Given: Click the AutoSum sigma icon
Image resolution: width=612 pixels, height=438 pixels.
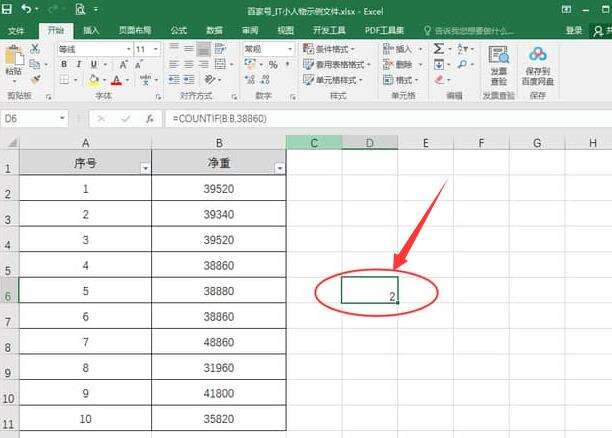Looking at the screenshot, I should point(439,49).
